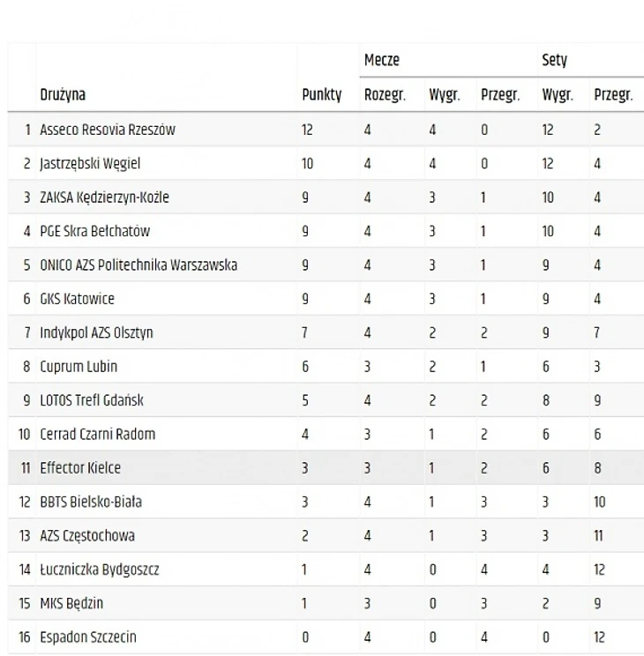
Task: Open AZS Częstochowa team entry
Action: pos(87,535)
